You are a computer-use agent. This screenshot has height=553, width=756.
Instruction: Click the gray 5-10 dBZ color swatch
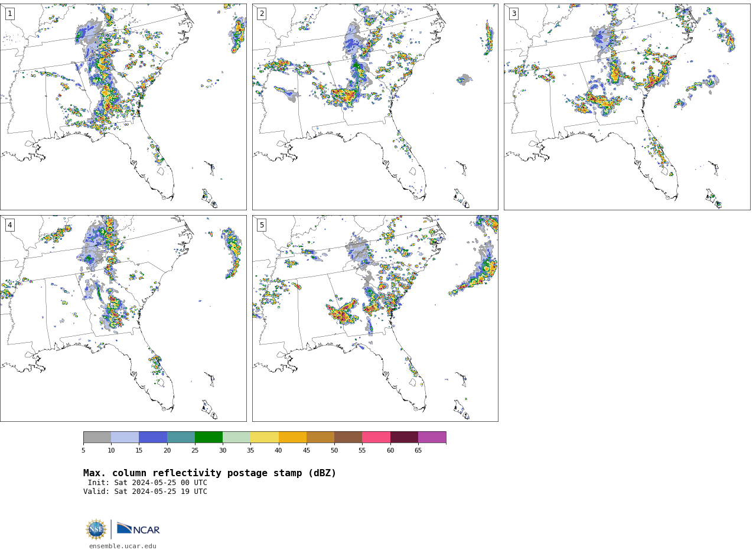coord(97,437)
